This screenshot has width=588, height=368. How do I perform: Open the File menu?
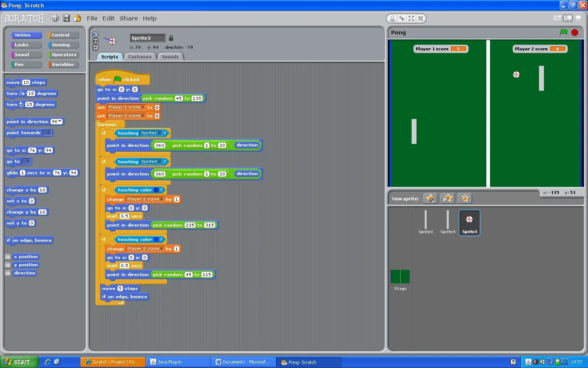click(x=92, y=18)
